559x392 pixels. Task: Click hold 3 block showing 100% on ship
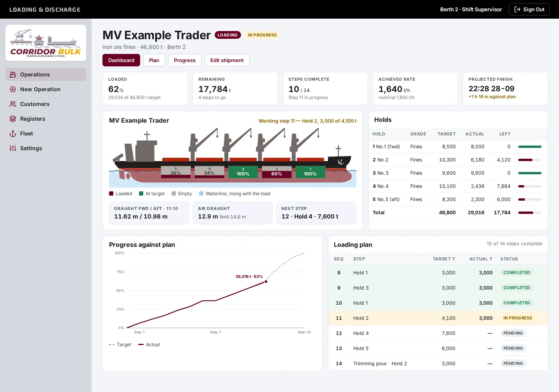tap(243, 172)
